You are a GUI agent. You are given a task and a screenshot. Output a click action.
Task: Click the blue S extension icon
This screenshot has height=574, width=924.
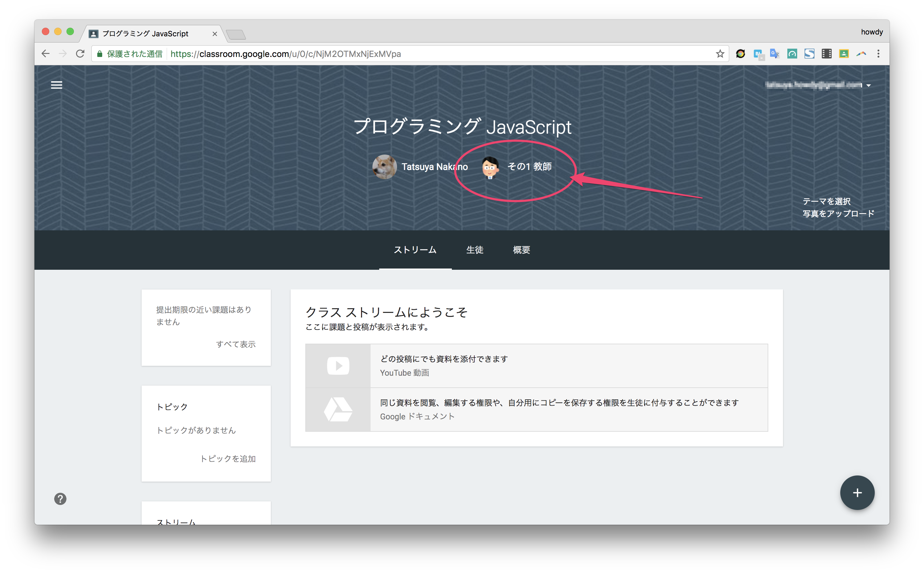pos(809,54)
